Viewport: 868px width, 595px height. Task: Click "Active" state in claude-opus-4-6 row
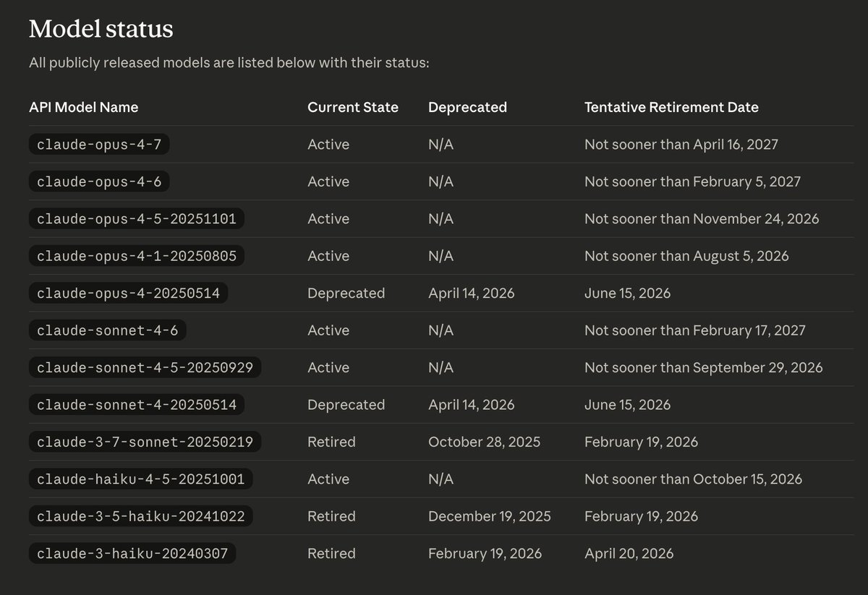coord(328,181)
